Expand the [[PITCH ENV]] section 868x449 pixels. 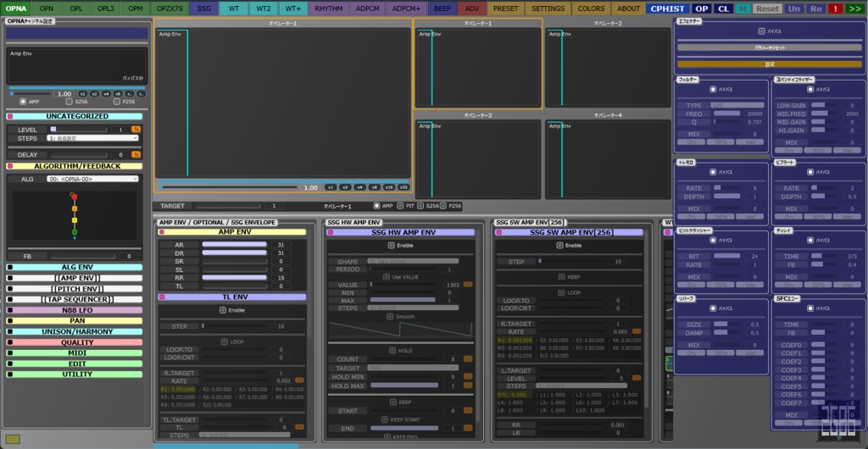point(75,289)
